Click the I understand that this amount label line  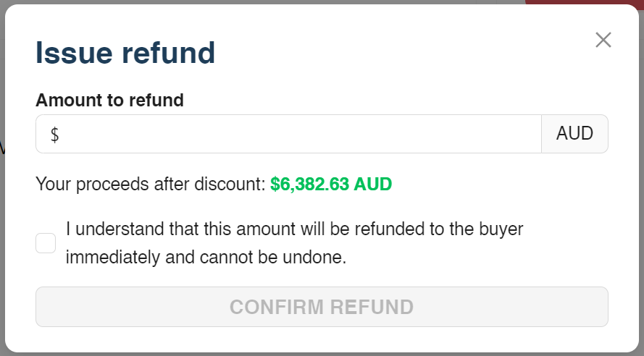295,229
